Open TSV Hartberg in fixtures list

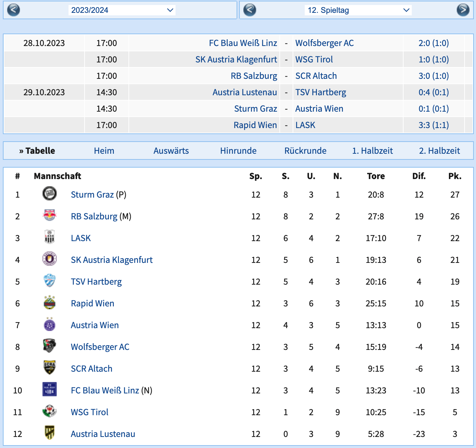click(x=321, y=92)
